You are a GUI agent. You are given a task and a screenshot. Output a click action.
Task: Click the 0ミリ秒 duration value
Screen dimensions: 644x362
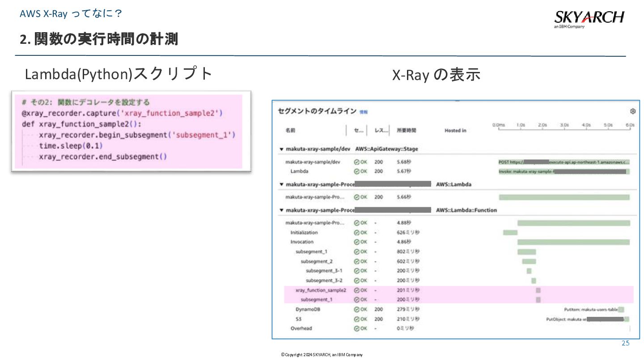tap(405, 328)
